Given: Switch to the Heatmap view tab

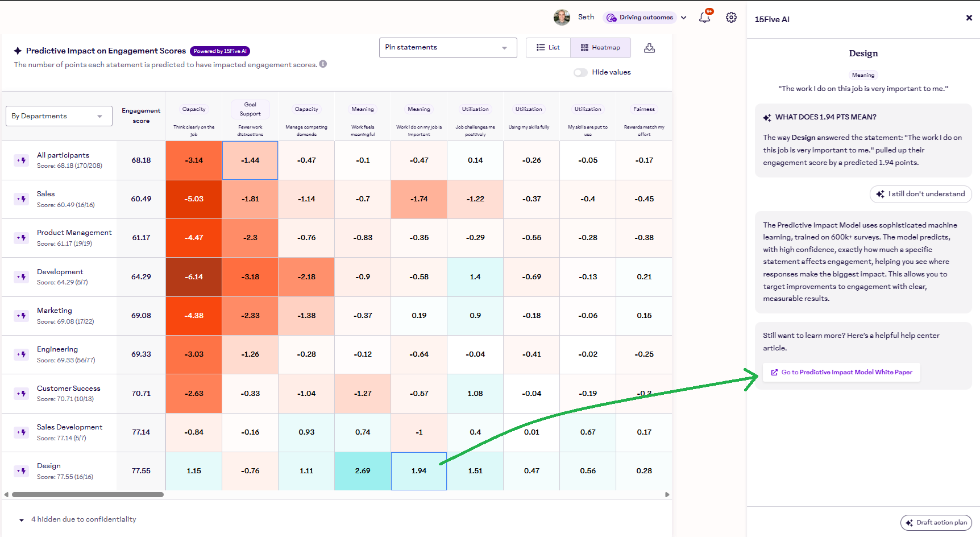Looking at the screenshot, I should tap(600, 48).
